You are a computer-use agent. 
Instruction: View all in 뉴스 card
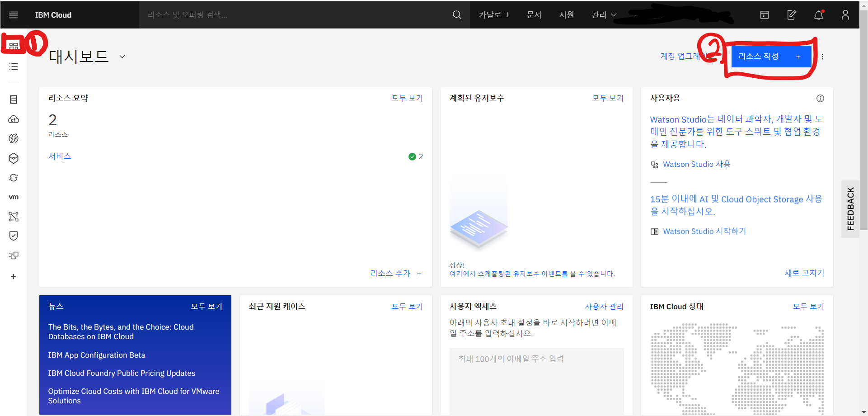click(x=206, y=307)
